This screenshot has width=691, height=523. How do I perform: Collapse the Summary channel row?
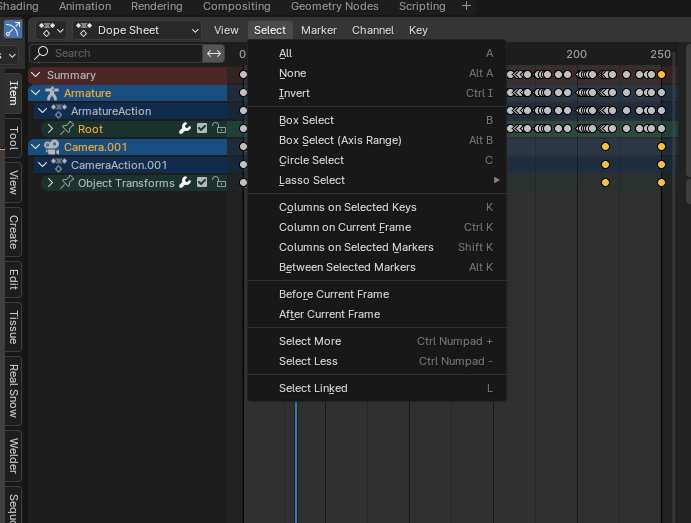[37, 75]
